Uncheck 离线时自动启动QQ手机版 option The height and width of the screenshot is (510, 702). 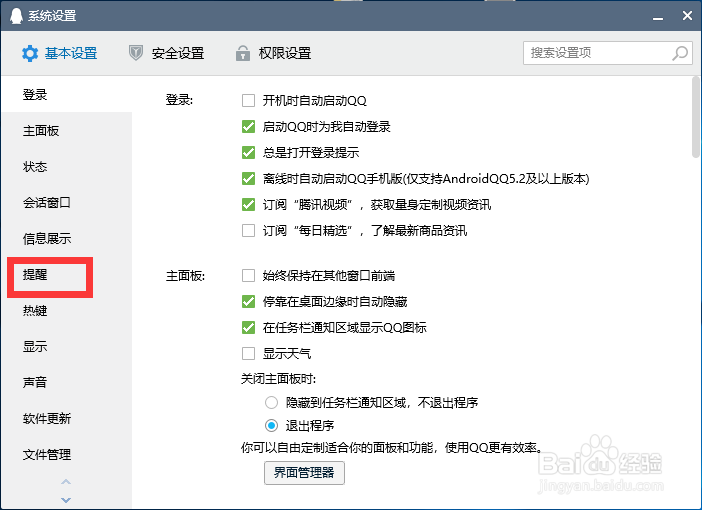pyautogui.click(x=248, y=178)
